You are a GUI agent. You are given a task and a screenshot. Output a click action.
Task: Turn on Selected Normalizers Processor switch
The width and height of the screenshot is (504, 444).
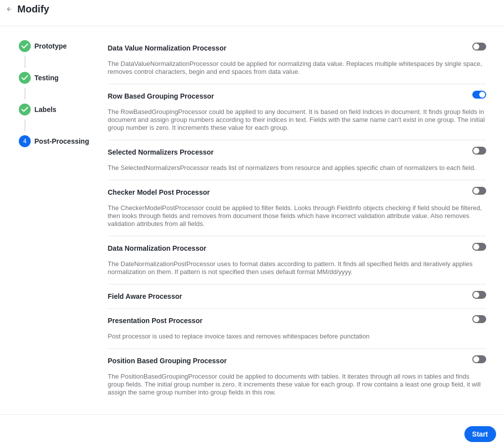click(479, 151)
